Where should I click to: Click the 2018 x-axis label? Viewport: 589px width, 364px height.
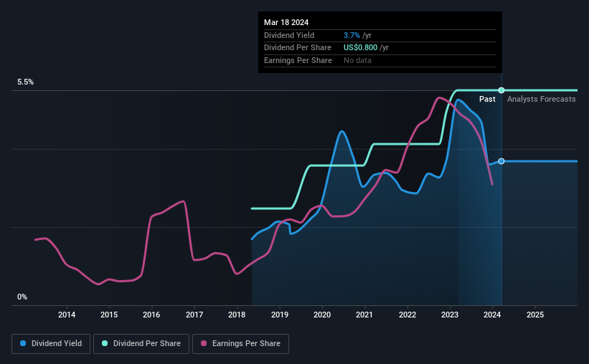click(x=237, y=315)
